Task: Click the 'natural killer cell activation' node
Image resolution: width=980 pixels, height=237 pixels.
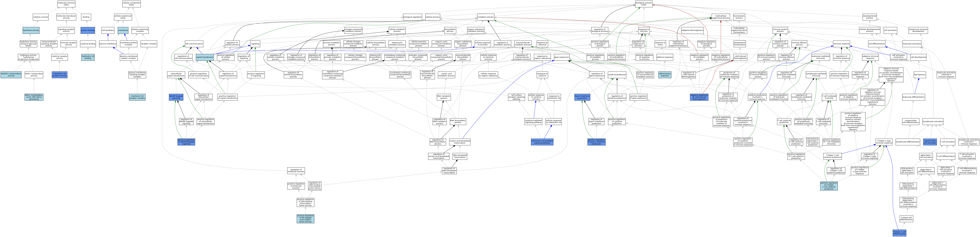Action: pyautogui.click(x=930, y=142)
